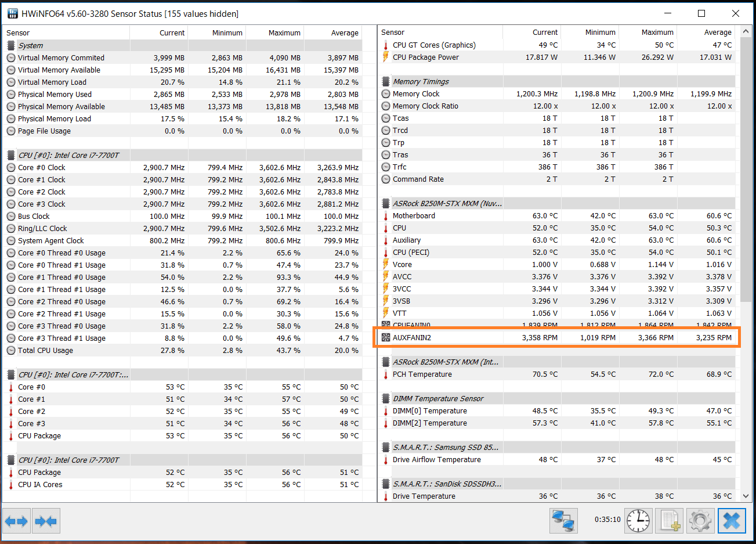
Task: Click the collapse columns arrows button
Action: (46, 521)
